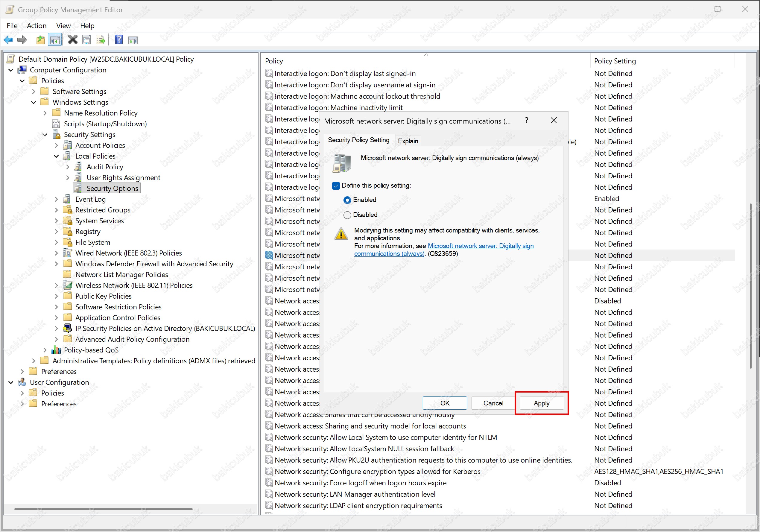The width and height of the screenshot is (760, 532).
Task: Click the policy list vertical scrollbar
Action: (x=751, y=286)
